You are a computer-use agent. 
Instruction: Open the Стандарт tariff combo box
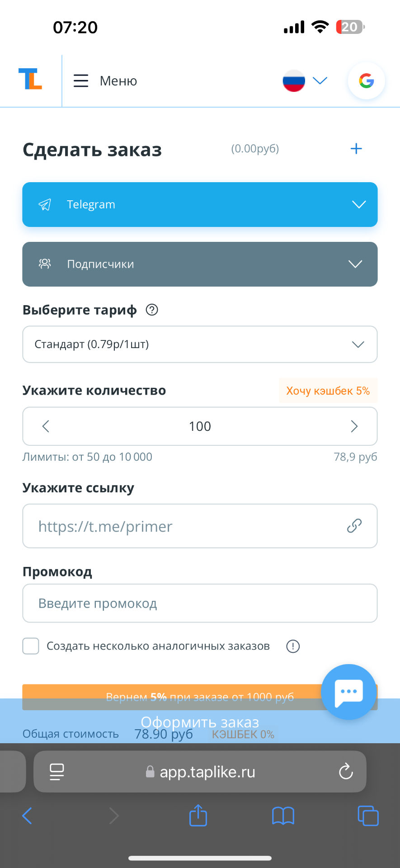[x=200, y=344]
